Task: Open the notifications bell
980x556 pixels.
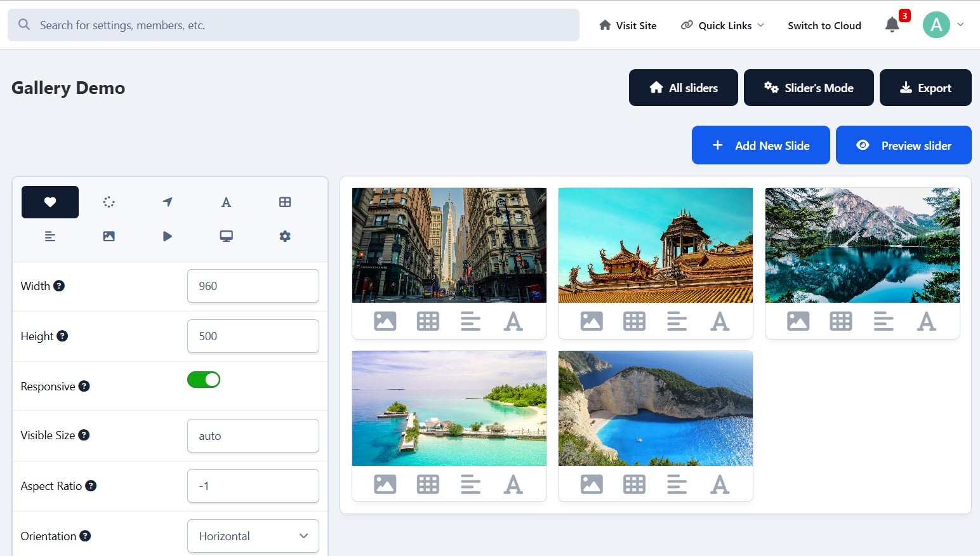Action: (892, 25)
